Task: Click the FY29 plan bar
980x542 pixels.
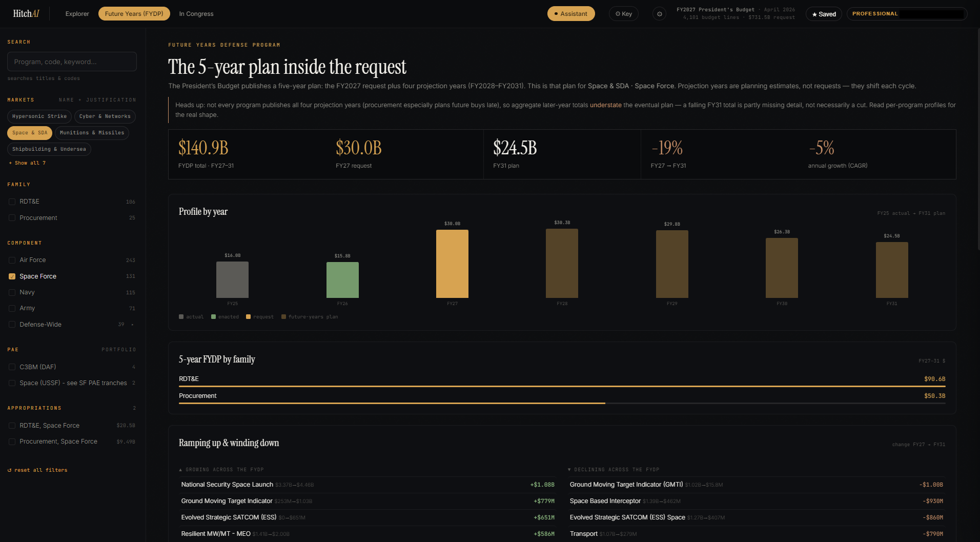Action: (x=672, y=264)
